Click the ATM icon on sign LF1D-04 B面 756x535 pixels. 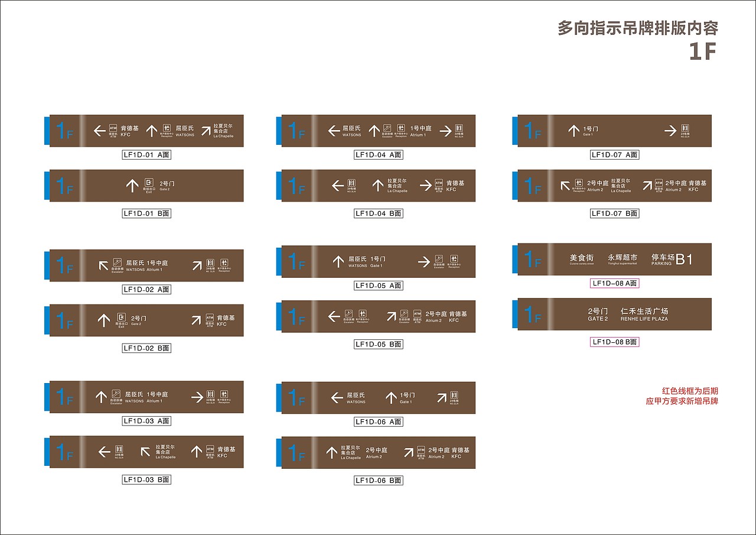[439, 183]
